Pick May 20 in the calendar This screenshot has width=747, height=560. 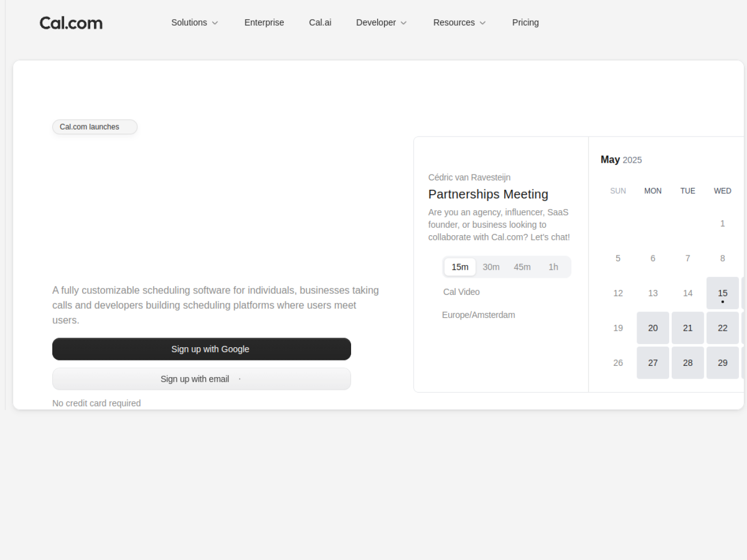(653, 328)
